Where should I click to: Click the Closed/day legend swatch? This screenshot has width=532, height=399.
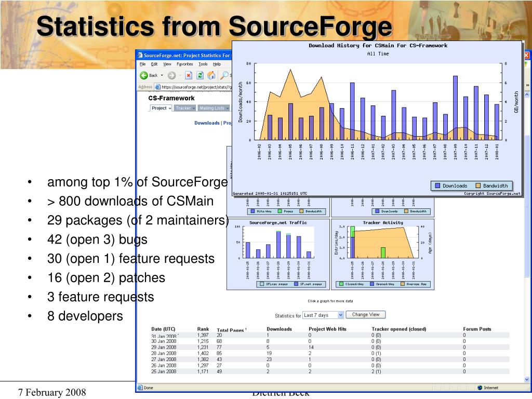click(341, 284)
